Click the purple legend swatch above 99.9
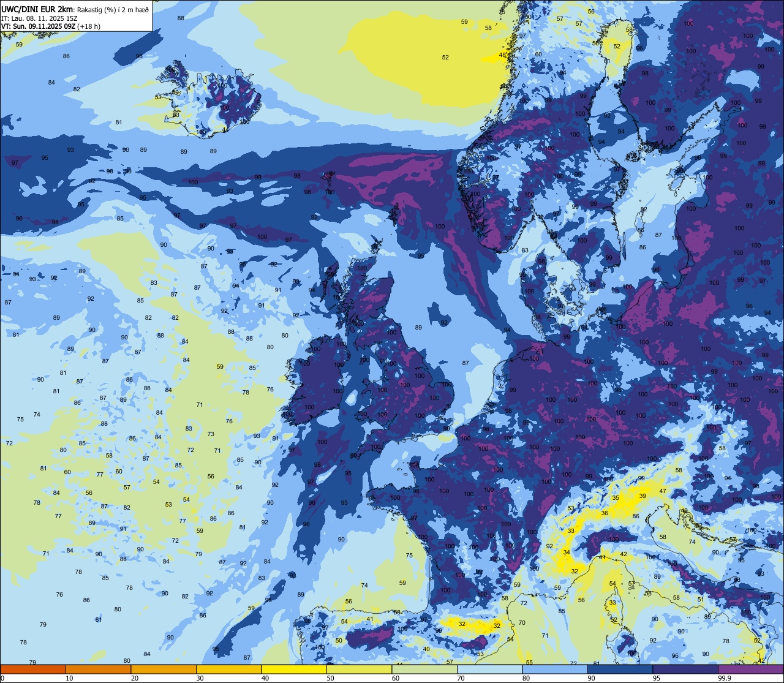The width and height of the screenshot is (784, 683). coord(750,669)
